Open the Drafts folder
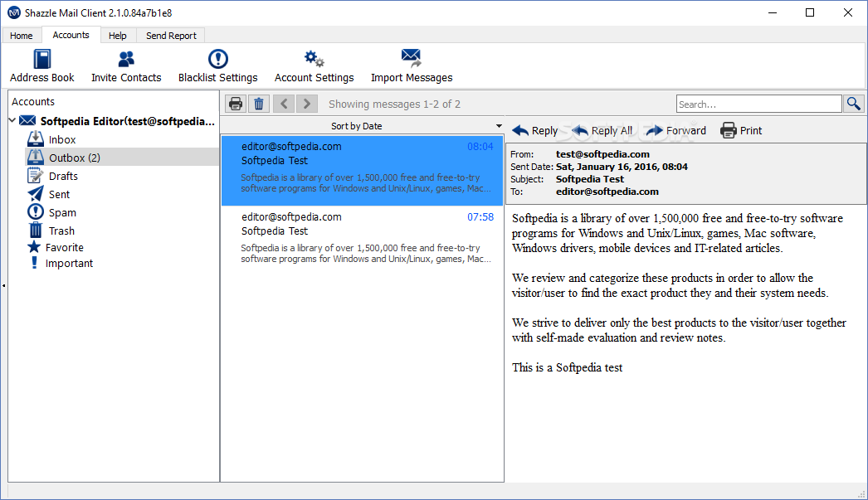This screenshot has height=500, width=868. tap(63, 176)
